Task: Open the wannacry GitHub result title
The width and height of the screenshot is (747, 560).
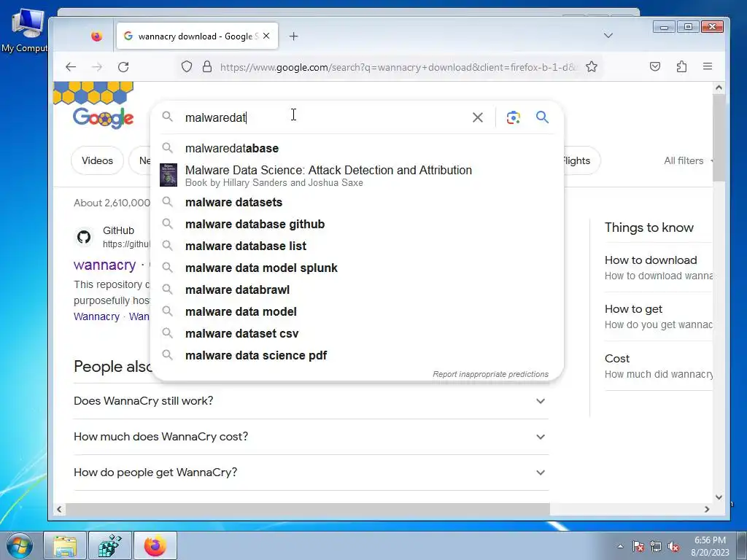Action: pyautogui.click(x=105, y=265)
